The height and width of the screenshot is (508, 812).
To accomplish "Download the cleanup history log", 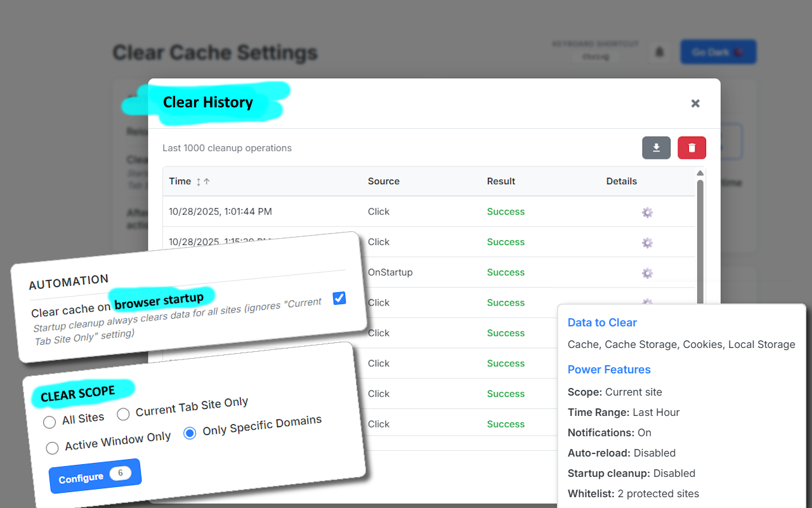I will (656, 148).
